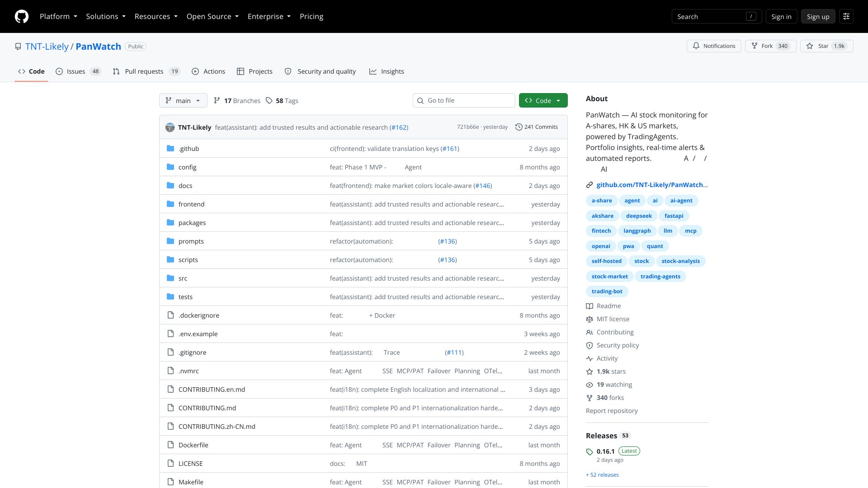Click the frontend folder icon

[170, 204]
